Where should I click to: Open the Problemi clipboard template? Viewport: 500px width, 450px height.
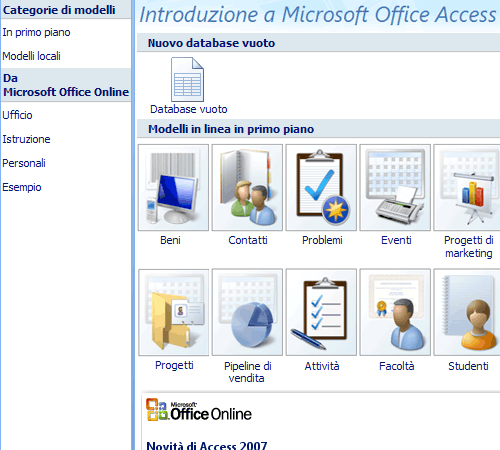pyautogui.click(x=321, y=187)
